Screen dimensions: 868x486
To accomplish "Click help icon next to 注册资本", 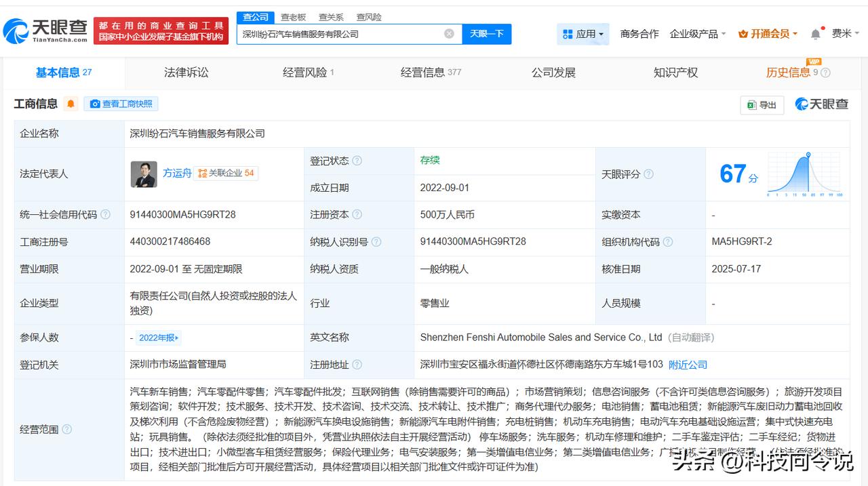I will pyautogui.click(x=357, y=214).
